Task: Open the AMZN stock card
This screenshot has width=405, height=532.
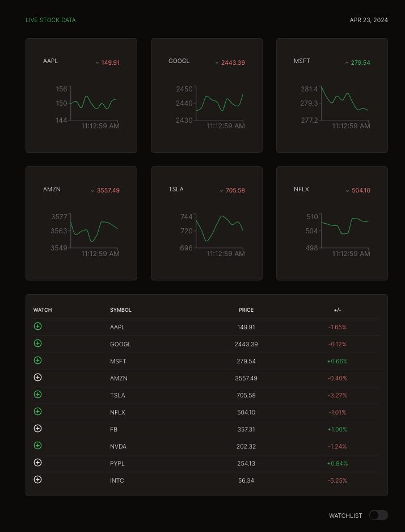Action: pos(81,223)
